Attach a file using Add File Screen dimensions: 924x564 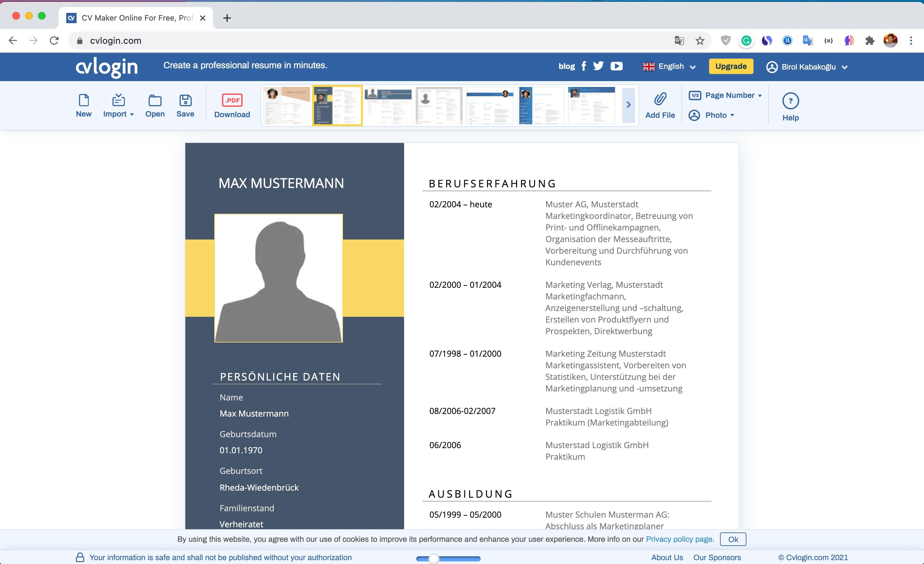[660, 104]
